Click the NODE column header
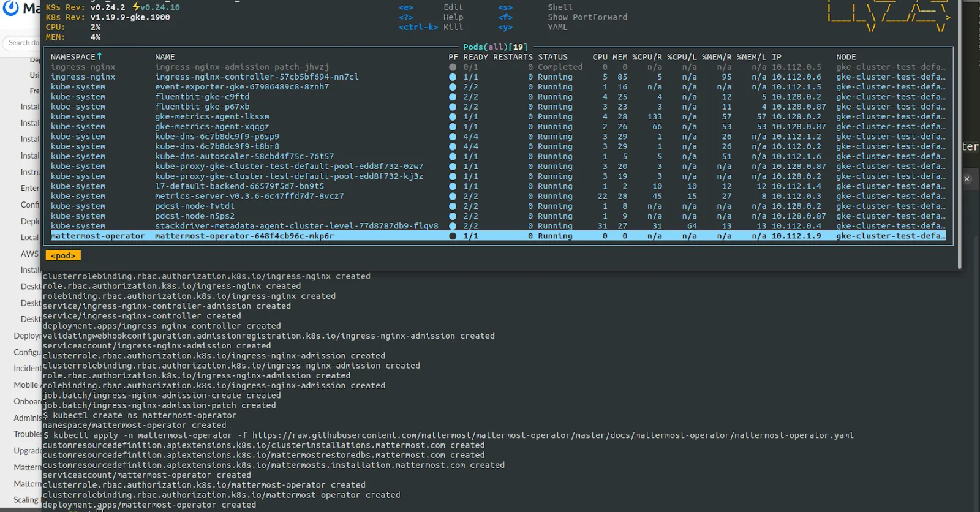The image size is (980, 512). click(846, 57)
